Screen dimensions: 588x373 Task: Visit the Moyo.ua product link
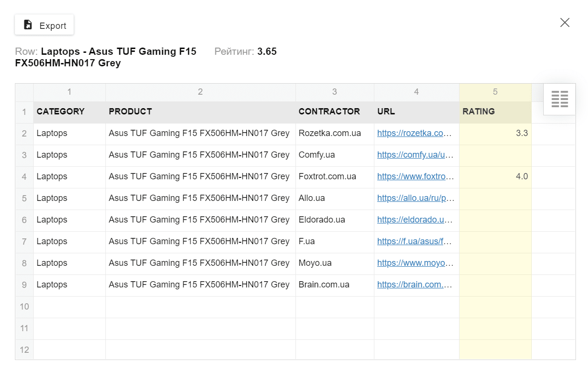[x=415, y=263]
